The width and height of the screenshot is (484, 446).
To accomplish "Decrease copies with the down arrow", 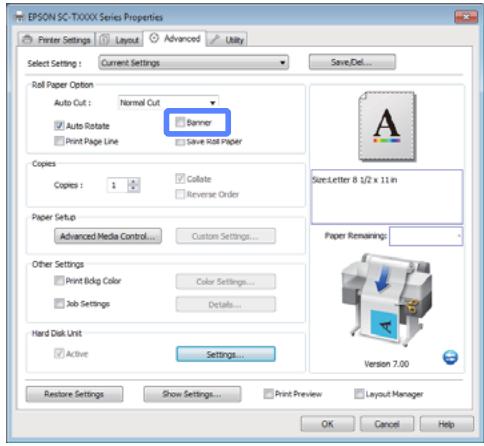I will click(x=134, y=189).
